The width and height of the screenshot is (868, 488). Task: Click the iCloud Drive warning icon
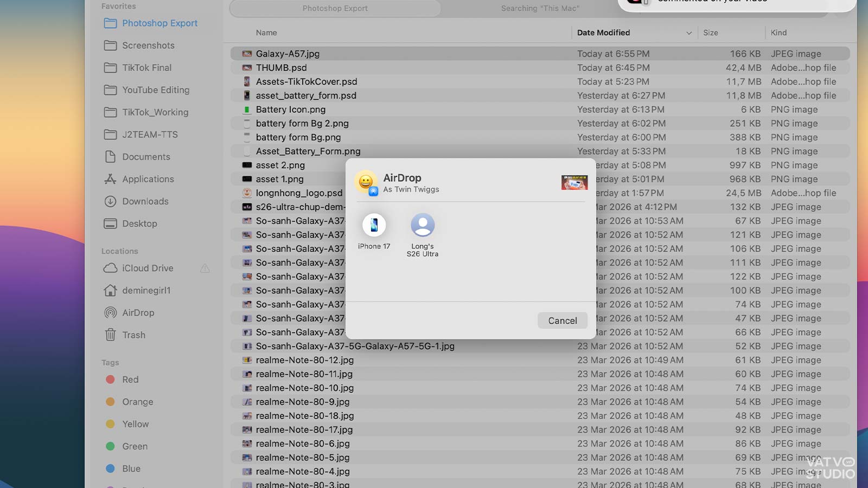[205, 268]
